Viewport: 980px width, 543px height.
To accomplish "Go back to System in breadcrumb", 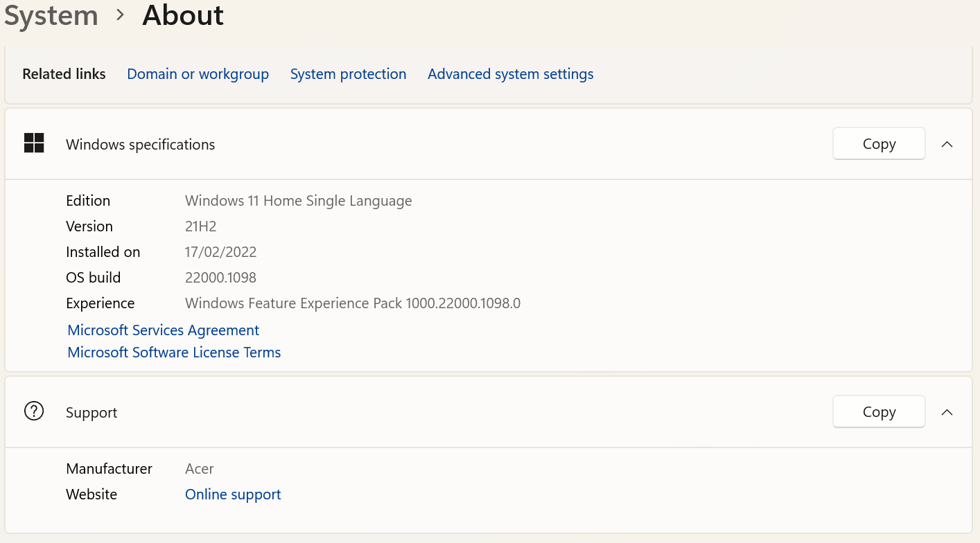I will (x=51, y=15).
